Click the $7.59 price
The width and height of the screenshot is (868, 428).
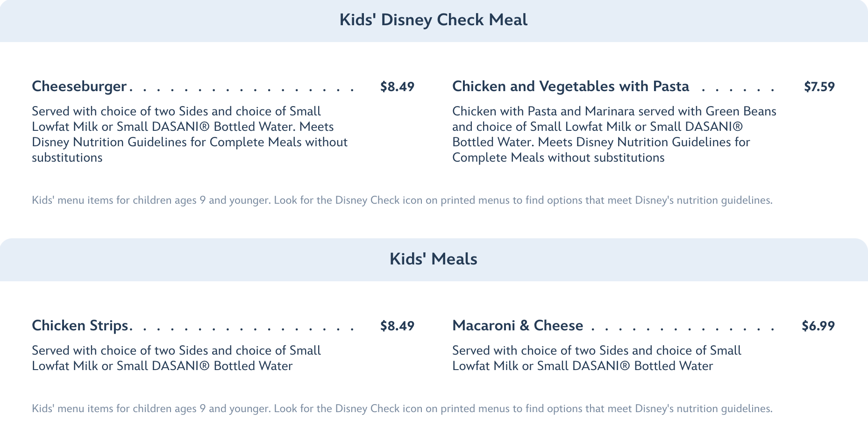(x=819, y=87)
